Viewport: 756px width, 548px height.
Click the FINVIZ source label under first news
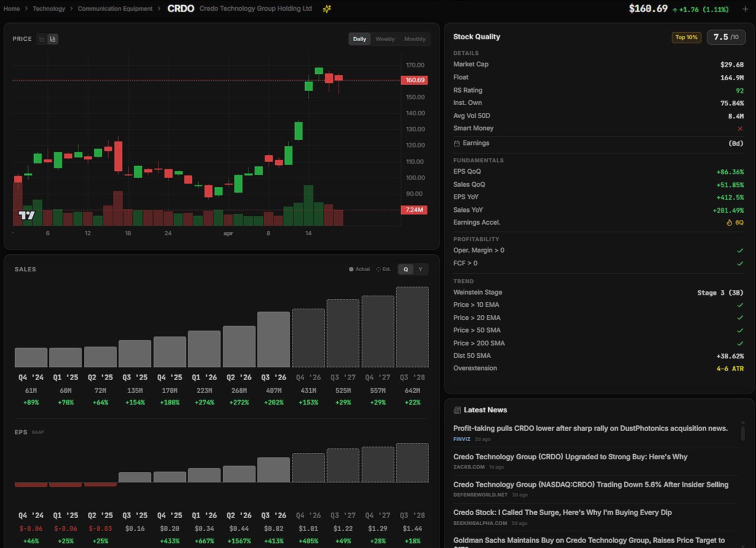[x=461, y=440]
